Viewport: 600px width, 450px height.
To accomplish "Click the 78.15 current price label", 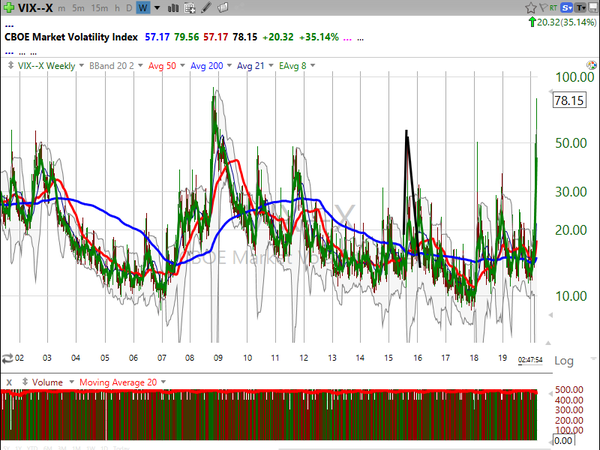I will (x=569, y=101).
